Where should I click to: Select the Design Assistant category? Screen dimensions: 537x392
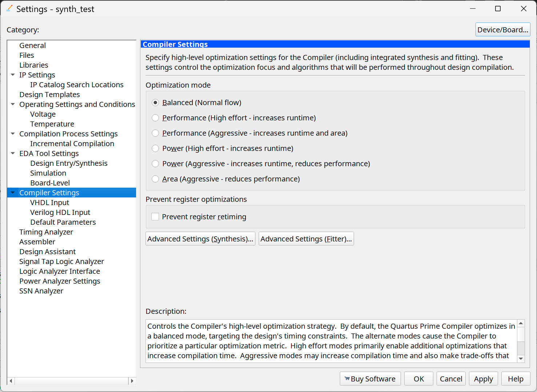click(47, 251)
